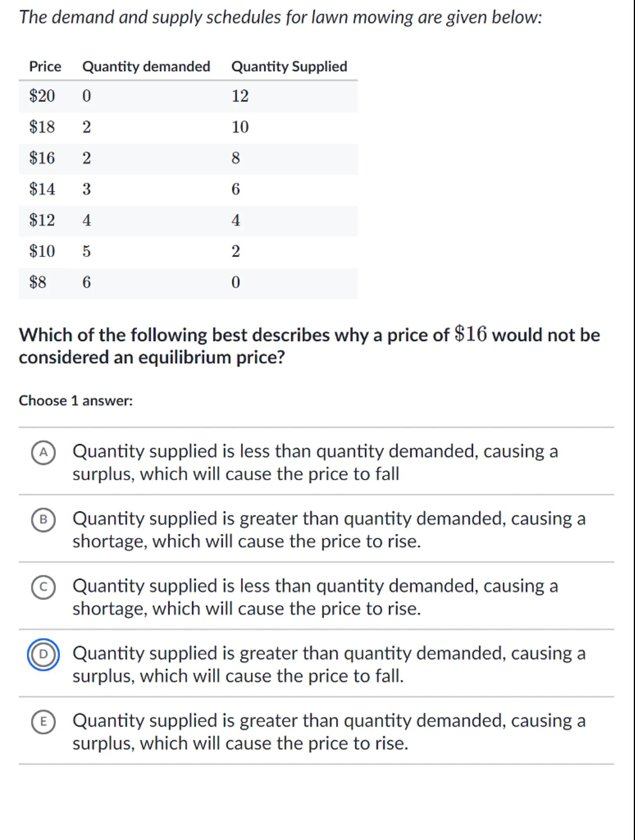Click the selected radio button D
Screen dimensions: 635x840
pos(43,654)
